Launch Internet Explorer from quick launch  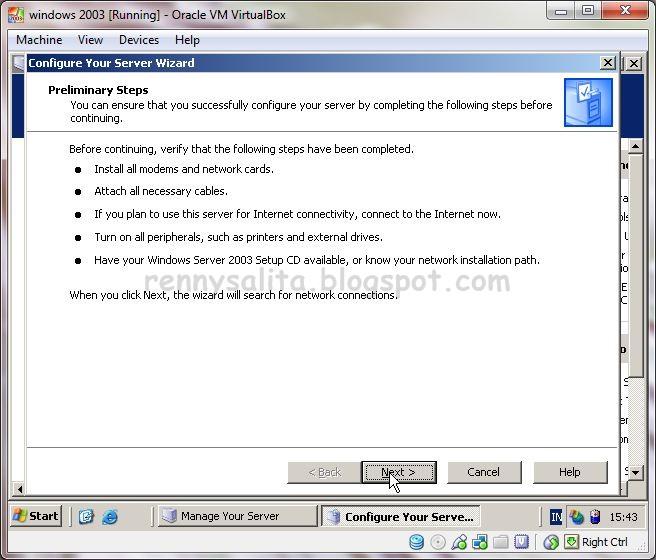tap(110, 517)
